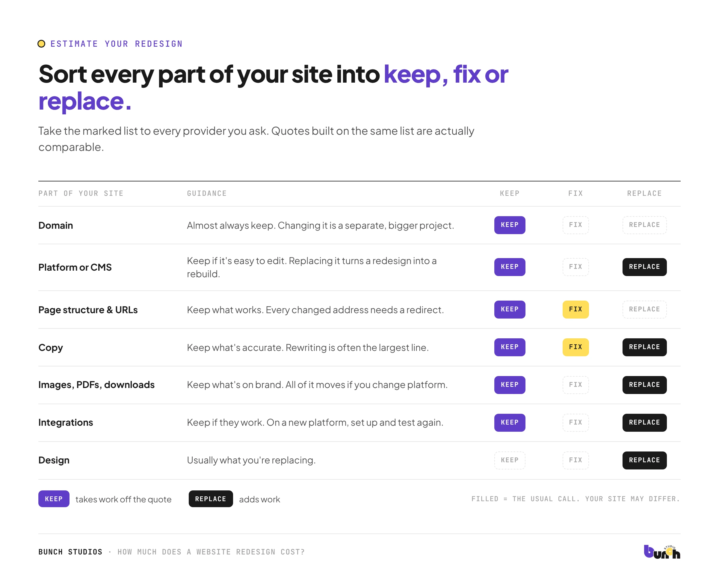The image size is (719, 588).
Task: Click the Estimate Your Redesign heading label
Action: 116,44
